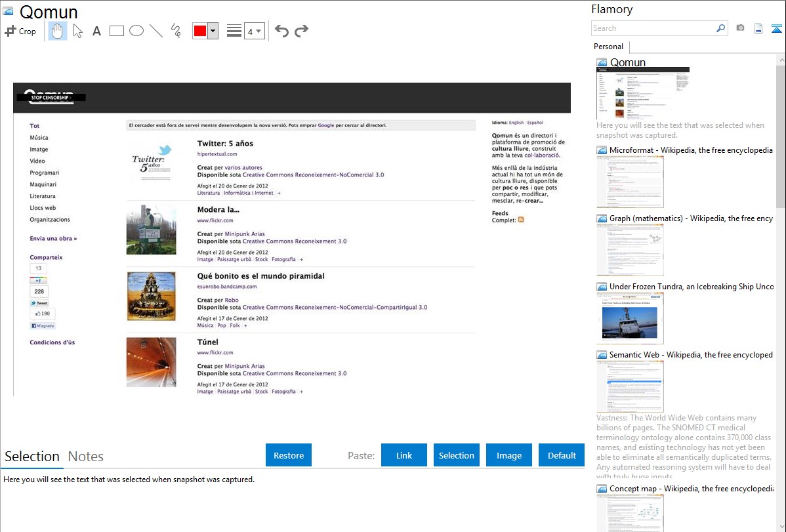Open the annotation color dropdown arrow

click(x=213, y=31)
